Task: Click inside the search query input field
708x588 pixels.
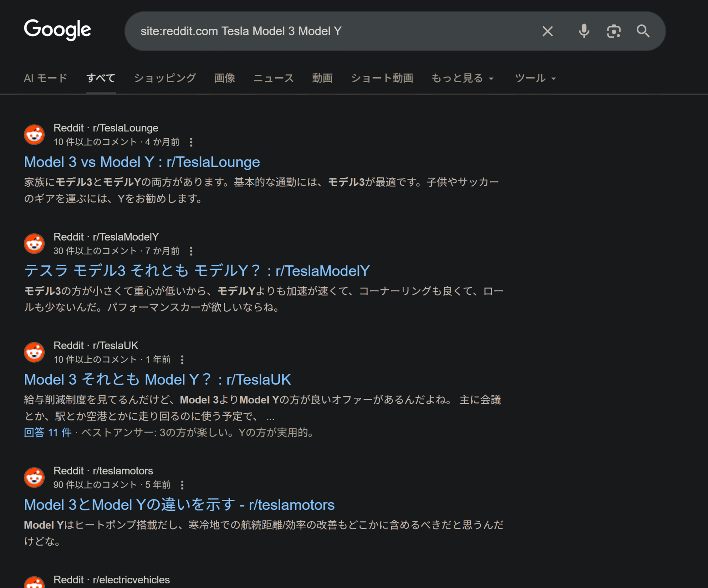Action: click(319, 31)
